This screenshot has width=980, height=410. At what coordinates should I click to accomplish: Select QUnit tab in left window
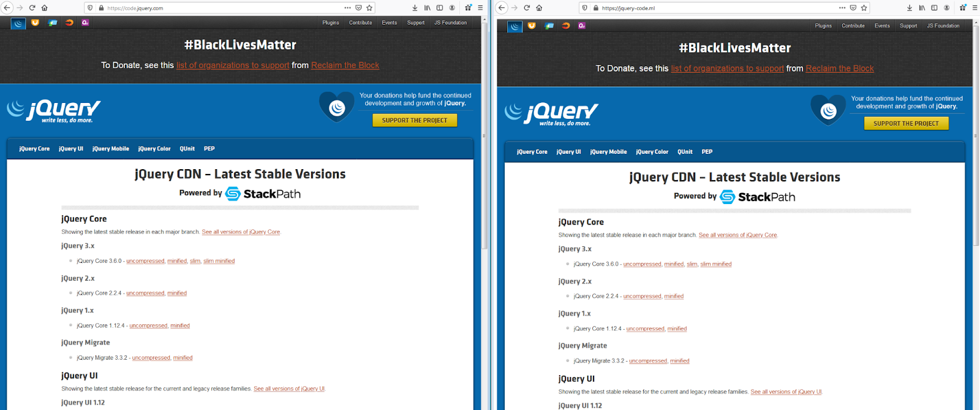tap(187, 149)
